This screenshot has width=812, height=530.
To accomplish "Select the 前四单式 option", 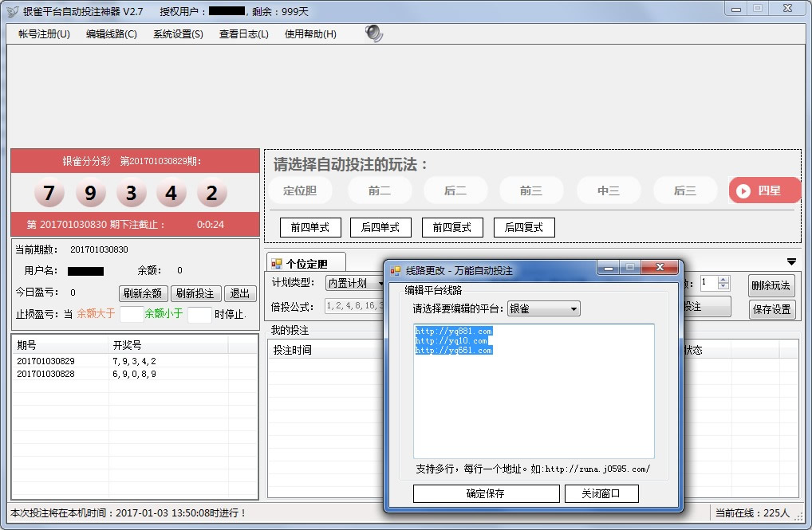I will pos(310,227).
